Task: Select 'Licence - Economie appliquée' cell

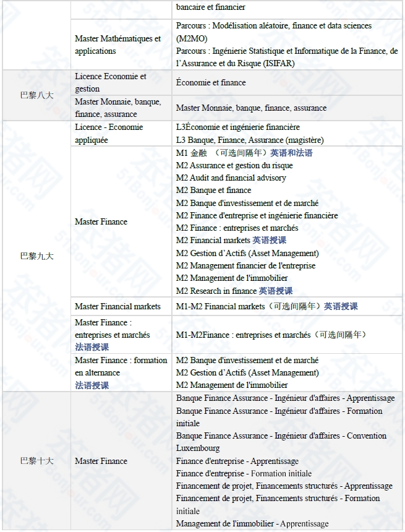Action: pyautogui.click(x=121, y=134)
